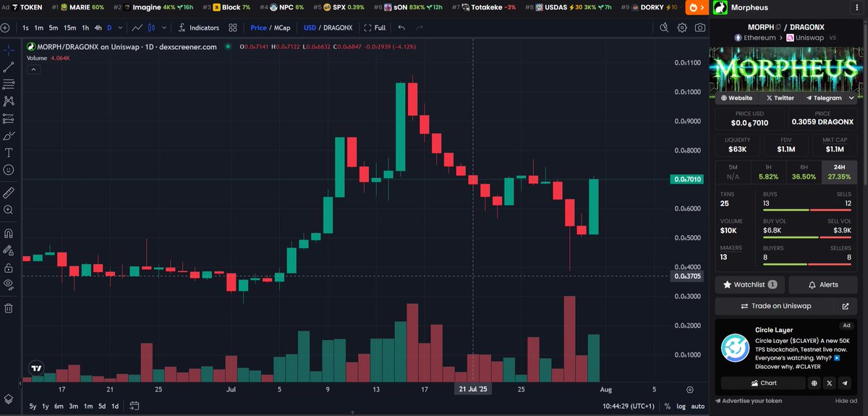Open the Morpheus Website link
The width and height of the screenshot is (868, 416).
(x=736, y=98)
